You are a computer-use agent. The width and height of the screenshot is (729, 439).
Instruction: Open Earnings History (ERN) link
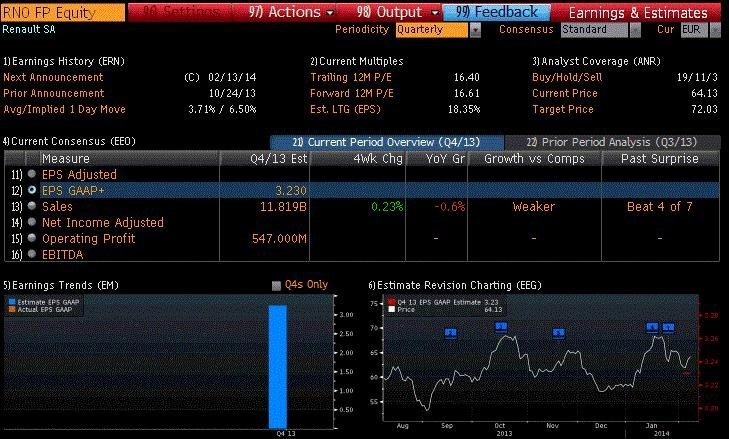point(64,61)
